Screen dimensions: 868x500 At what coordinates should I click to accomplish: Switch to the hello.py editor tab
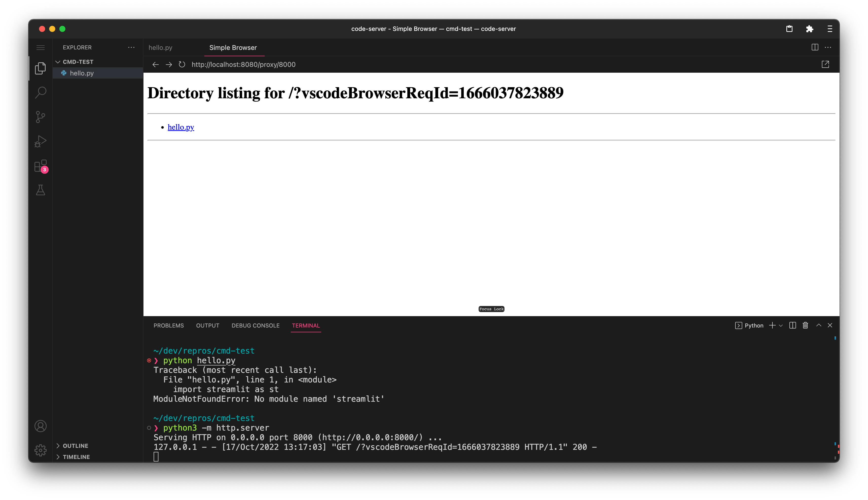point(160,47)
